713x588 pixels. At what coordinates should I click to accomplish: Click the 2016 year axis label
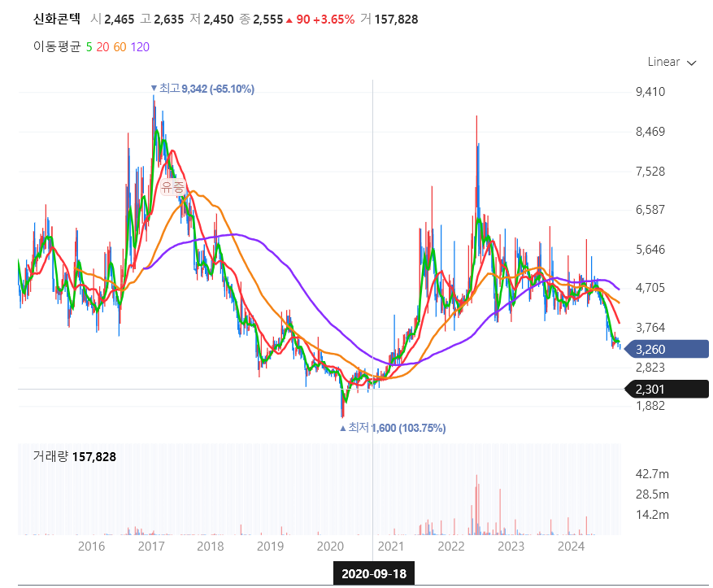tap(91, 547)
